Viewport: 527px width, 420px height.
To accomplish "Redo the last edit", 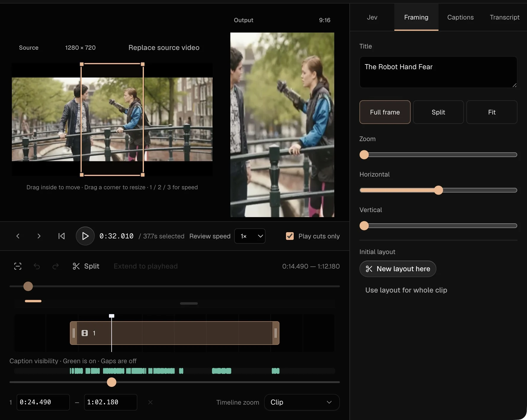I will pos(56,266).
